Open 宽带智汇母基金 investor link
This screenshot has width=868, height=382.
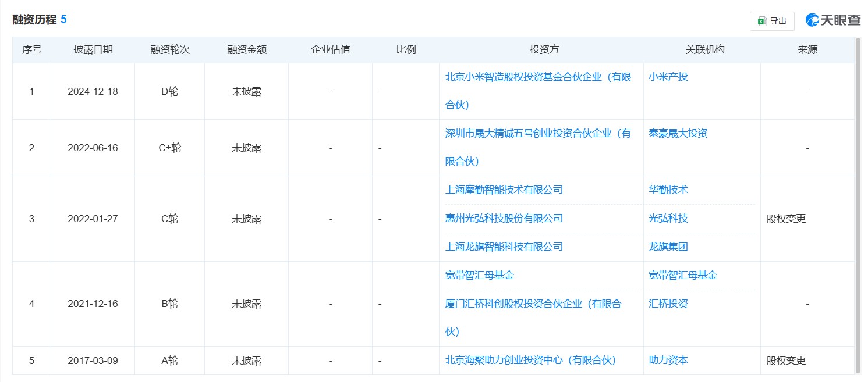tap(480, 275)
